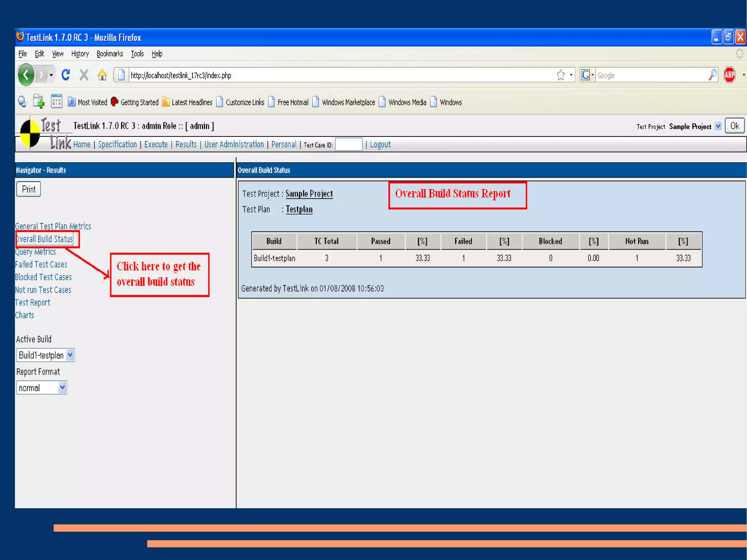
Task: Click the Google search box
Action: pyautogui.click(x=651, y=76)
